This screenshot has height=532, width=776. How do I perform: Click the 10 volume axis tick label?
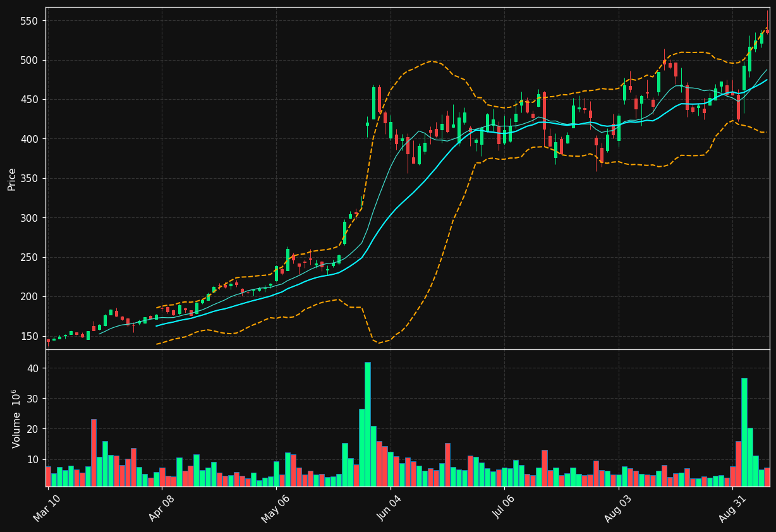(x=32, y=459)
